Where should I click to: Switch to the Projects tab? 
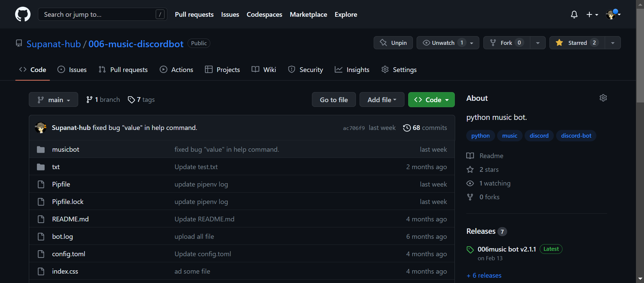(222, 70)
